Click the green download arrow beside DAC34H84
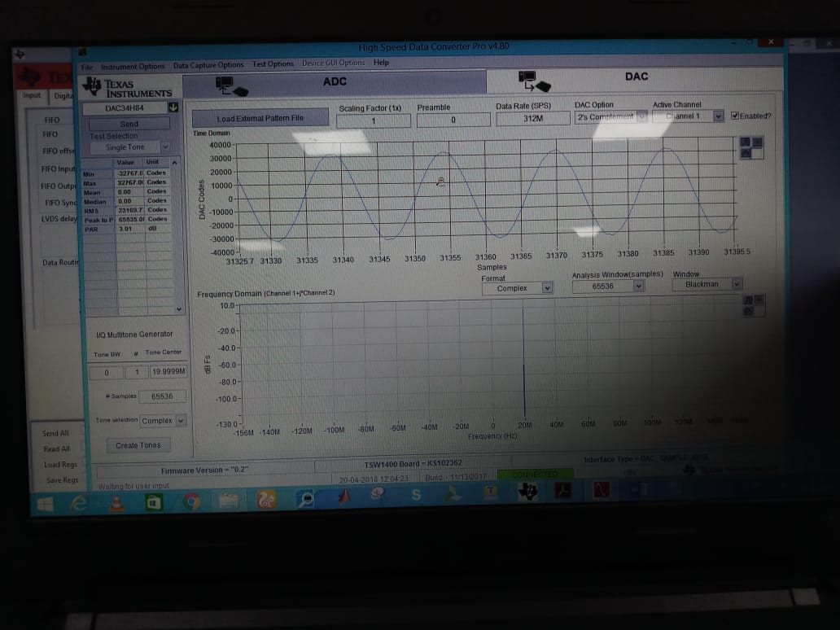840x630 pixels. [x=173, y=107]
